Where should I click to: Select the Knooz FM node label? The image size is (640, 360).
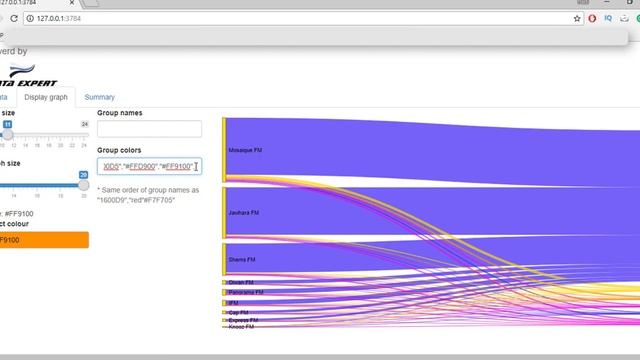click(241, 327)
